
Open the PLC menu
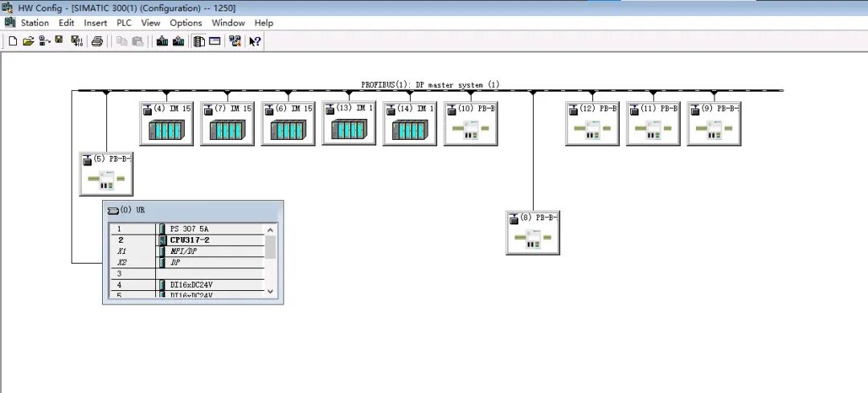(124, 23)
